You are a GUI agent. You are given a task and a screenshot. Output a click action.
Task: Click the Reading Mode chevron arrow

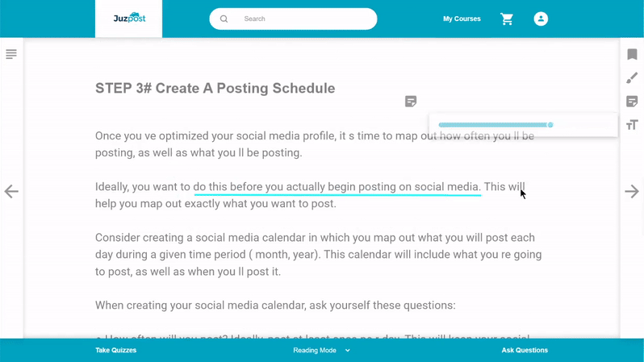tap(348, 351)
